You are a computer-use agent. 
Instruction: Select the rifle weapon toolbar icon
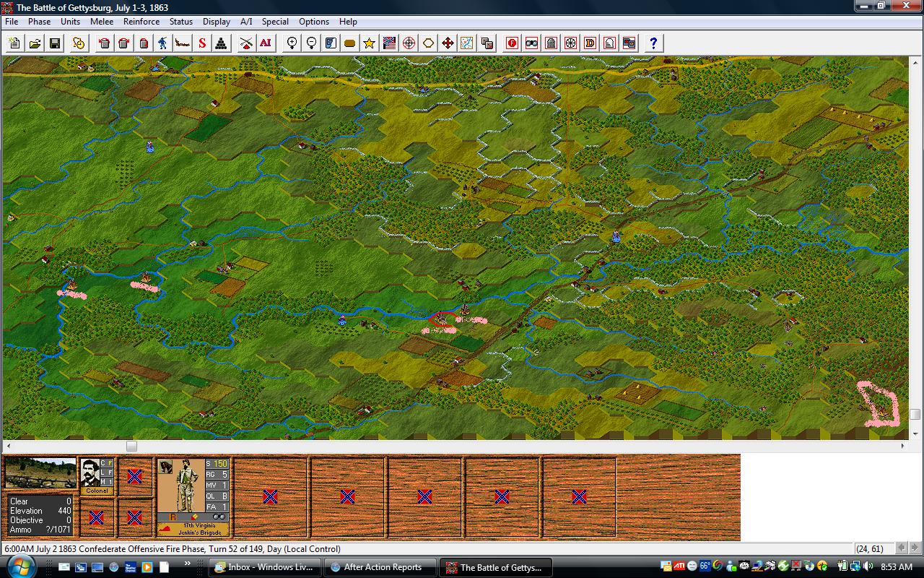pyautogui.click(x=183, y=43)
